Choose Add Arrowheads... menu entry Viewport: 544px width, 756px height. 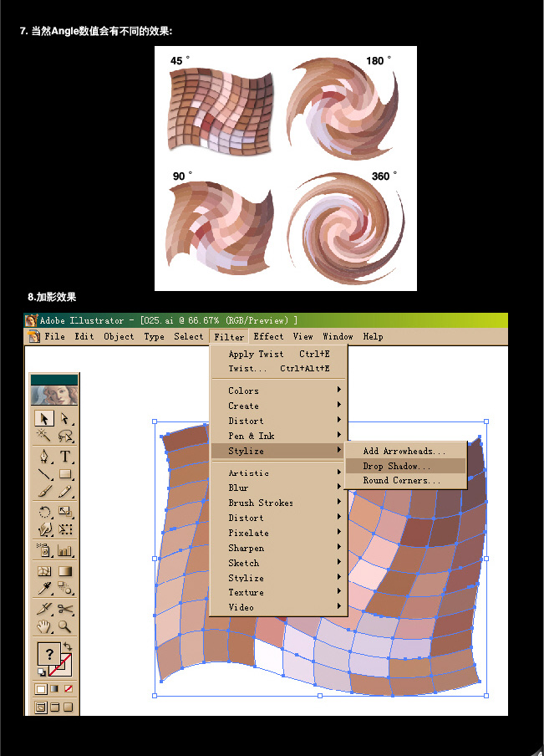(x=405, y=451)
